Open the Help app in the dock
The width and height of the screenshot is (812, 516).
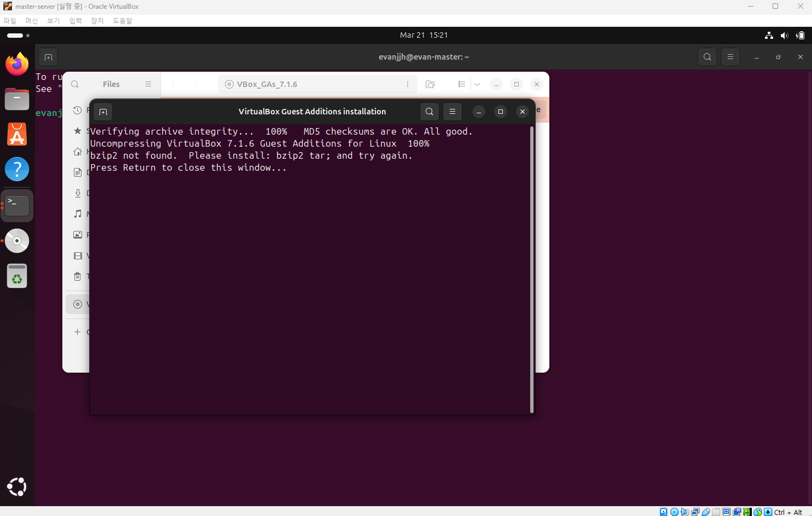[17, 169]
